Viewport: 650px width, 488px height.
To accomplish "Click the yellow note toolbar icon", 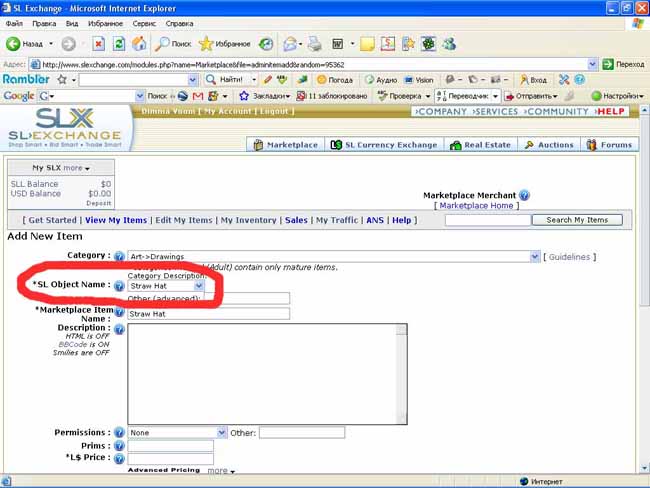I will click(367, 44).
